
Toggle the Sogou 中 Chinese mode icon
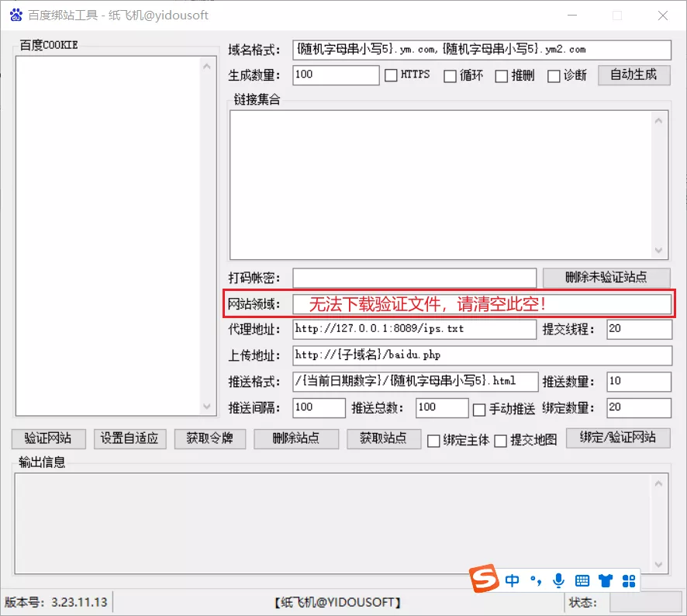click(512, 580)
